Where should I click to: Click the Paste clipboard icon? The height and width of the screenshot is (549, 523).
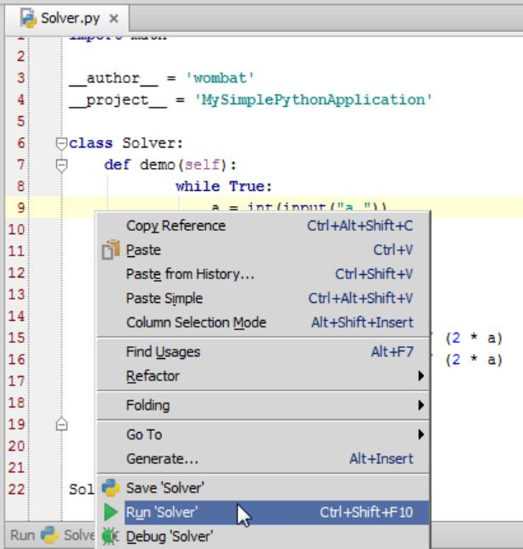[x=111, y=250]
